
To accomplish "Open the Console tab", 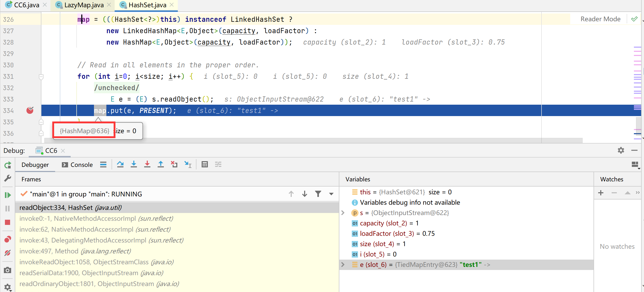I will (77, 165).
